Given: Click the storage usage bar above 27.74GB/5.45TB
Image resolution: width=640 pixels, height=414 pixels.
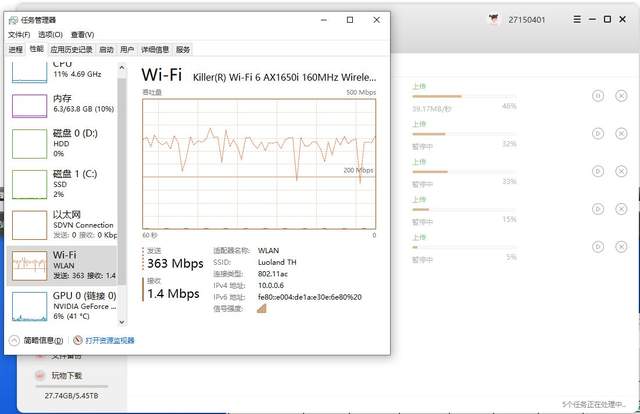Looking at the screenshot, I should (x=72, y=386).
